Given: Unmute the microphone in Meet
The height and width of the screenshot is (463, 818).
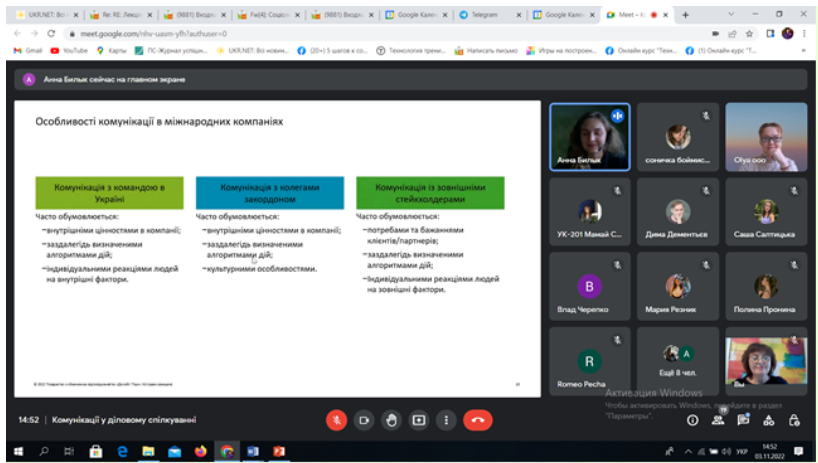Looking at the screenshot, I should coord(337,420).
